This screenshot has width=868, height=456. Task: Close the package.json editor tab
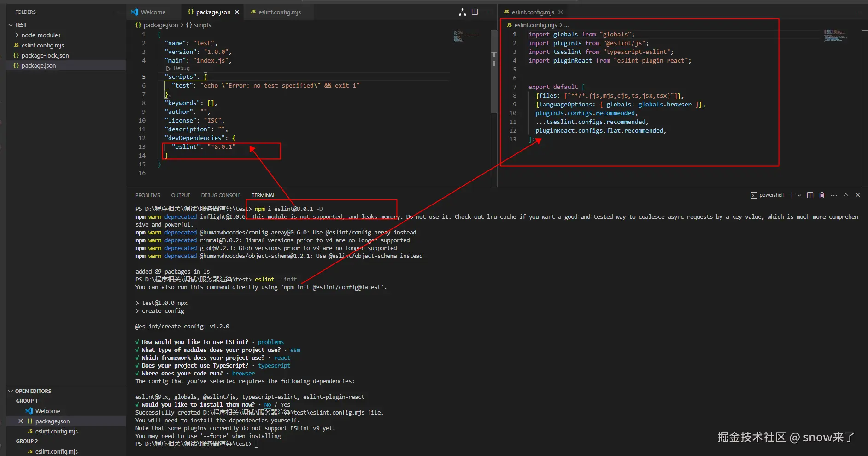(x=237, y=12)
